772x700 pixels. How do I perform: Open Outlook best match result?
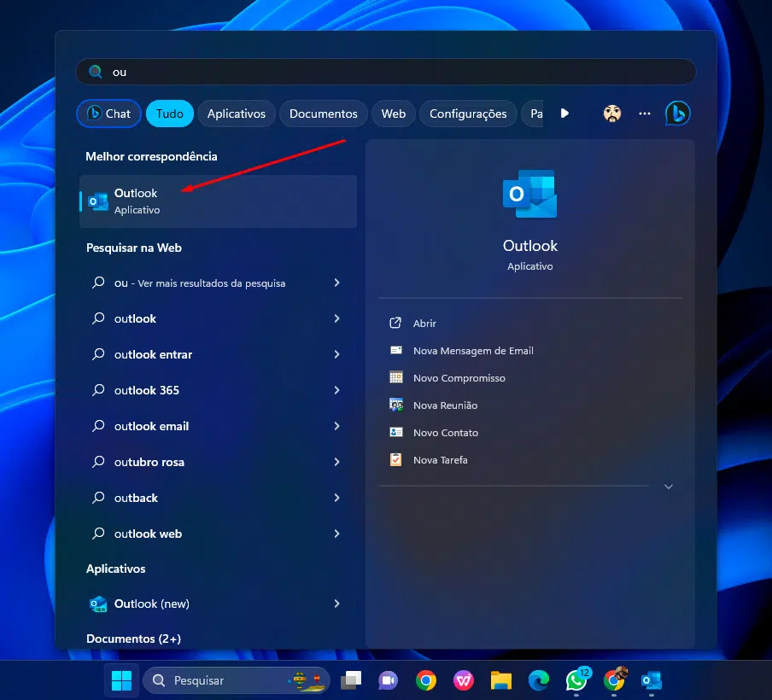tap(218, 201)
